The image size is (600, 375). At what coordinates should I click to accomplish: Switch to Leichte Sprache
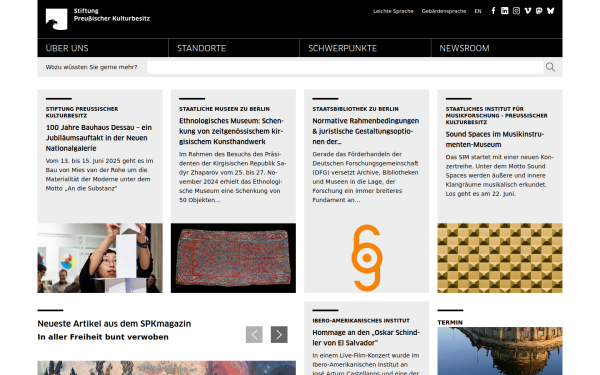click(393, 11)
